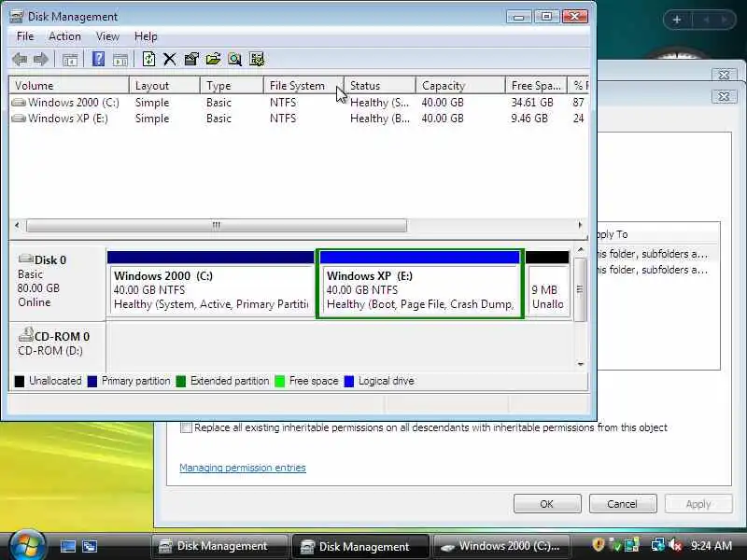Select the Windows 2000 (C:) drive icon in list
This screenshot has width=747, height=560.
(x=19, y=103)
